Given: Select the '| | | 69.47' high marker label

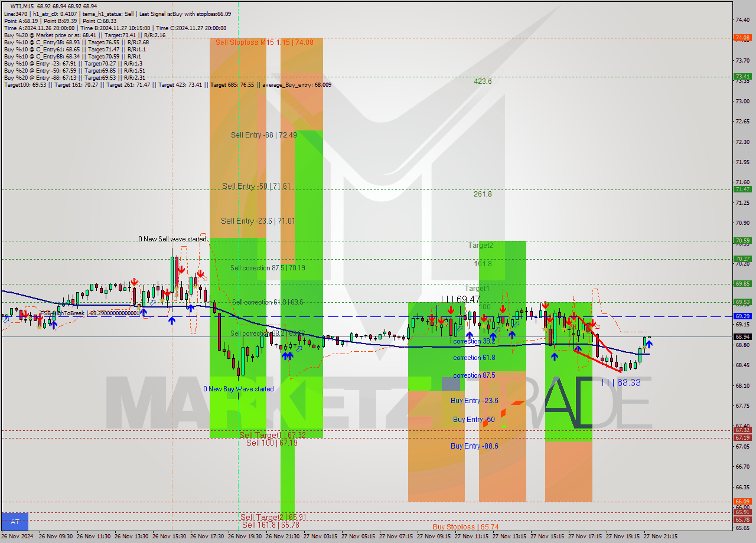Looking at the screenshot, I should (461, 300).
